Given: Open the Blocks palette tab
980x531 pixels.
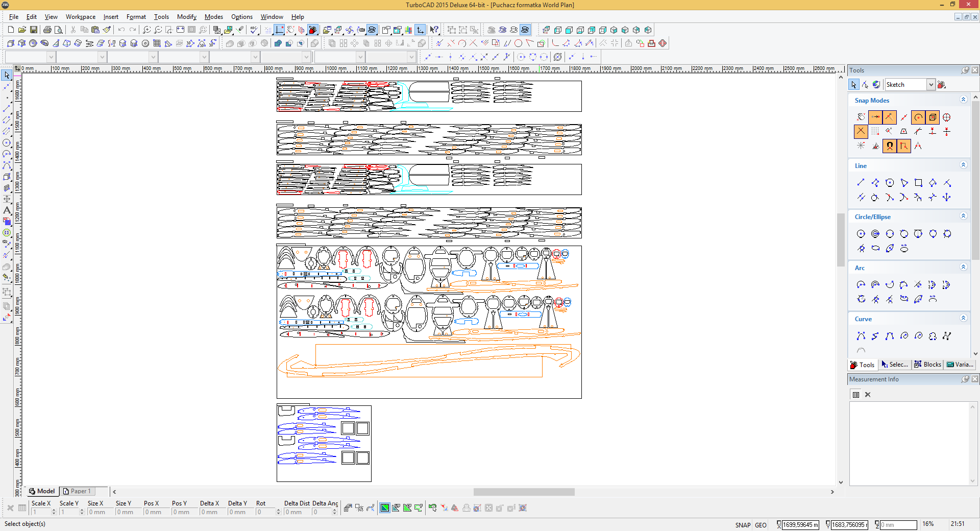Looking at the screenshot, I should tap(927, 365).
